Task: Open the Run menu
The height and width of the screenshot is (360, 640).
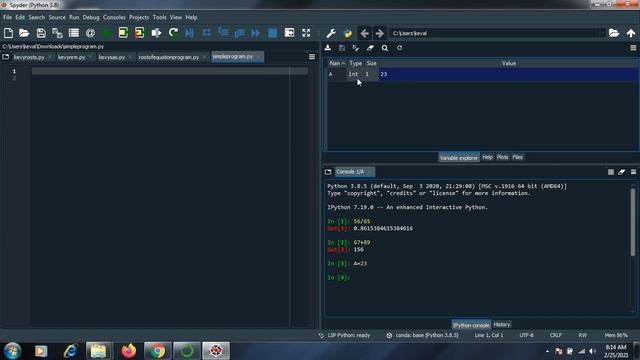Action: (74, 18)
